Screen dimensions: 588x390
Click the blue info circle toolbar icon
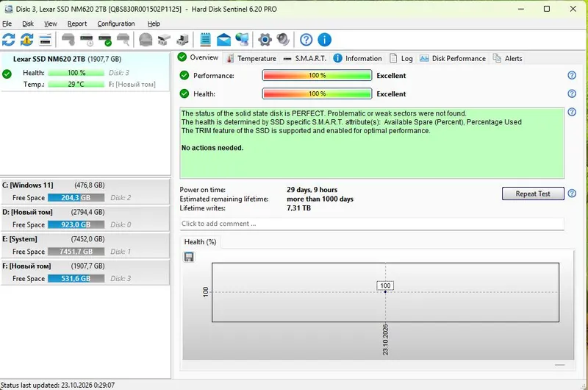pos(324,40)
